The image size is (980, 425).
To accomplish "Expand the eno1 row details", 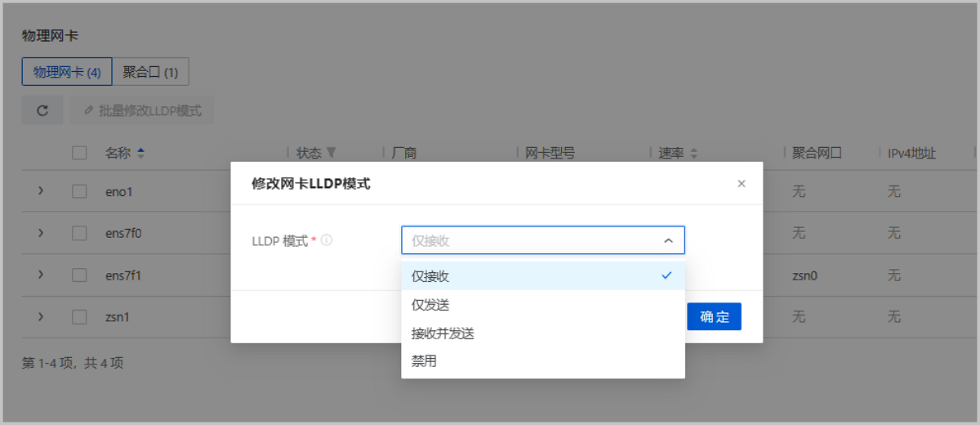I will click(41, 191).
